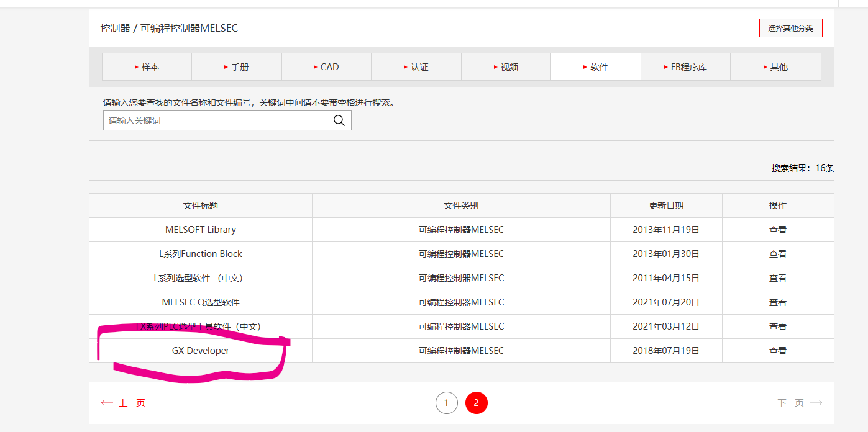The width and height of the screenshot is (868, 432).
Task: View the GX Developer row via 查看
Action: click(x=777, y=351)
